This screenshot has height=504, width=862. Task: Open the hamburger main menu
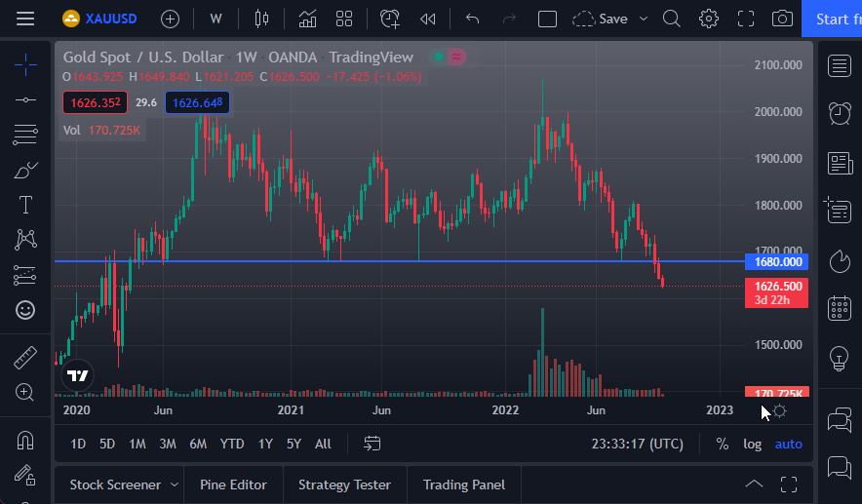tap(25, 19)
